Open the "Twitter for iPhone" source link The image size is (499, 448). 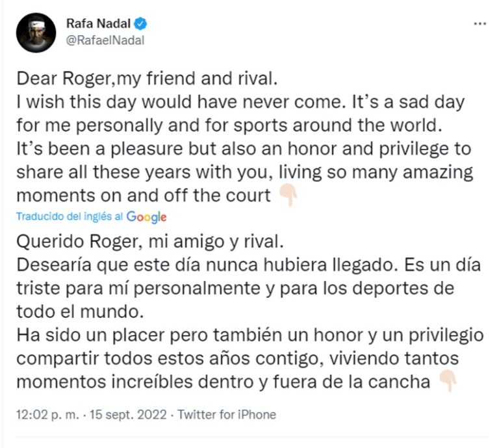tap(227, 415)
